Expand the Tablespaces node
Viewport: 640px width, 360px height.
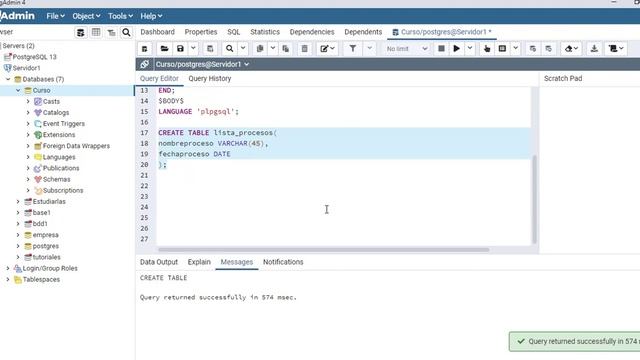pyautogui.click(x=8, y=280)
